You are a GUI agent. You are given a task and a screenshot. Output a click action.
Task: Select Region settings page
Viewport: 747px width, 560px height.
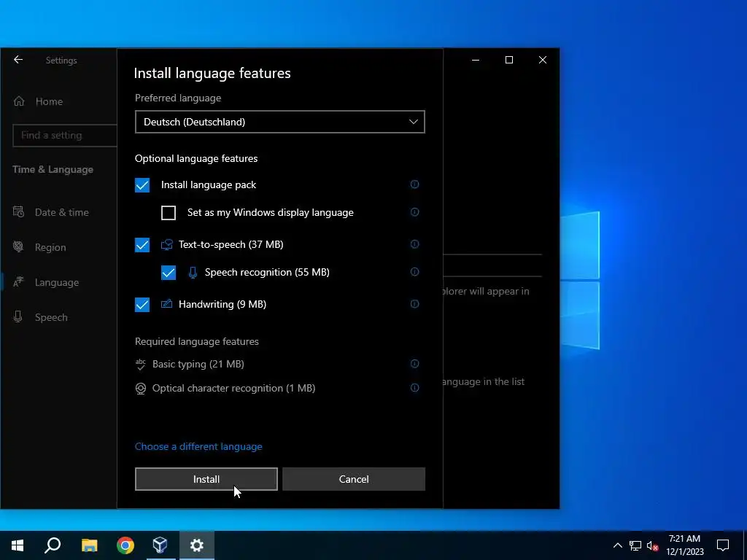50,247
